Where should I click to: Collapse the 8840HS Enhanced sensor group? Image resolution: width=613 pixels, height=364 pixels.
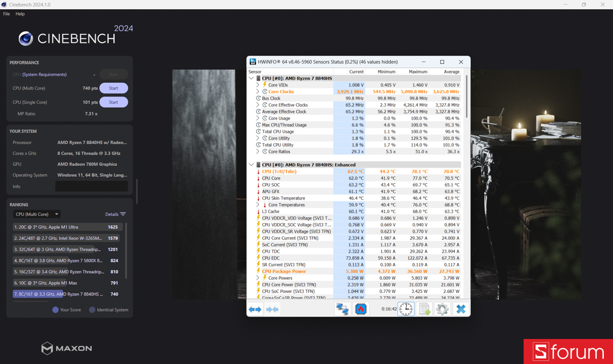coord(251,165)
